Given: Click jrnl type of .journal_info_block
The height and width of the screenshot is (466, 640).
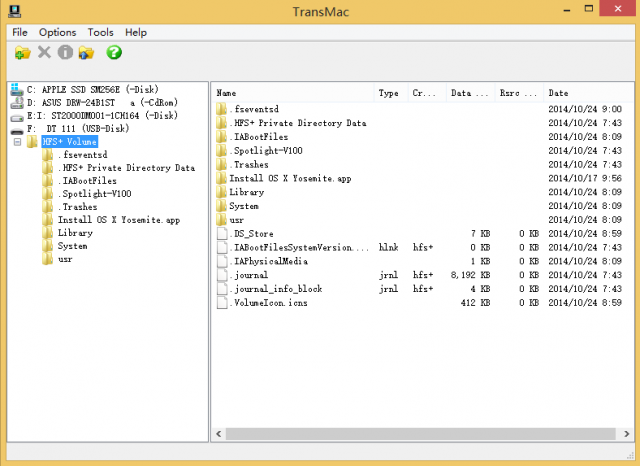Looking at the screenshot, I should point(388,289).
